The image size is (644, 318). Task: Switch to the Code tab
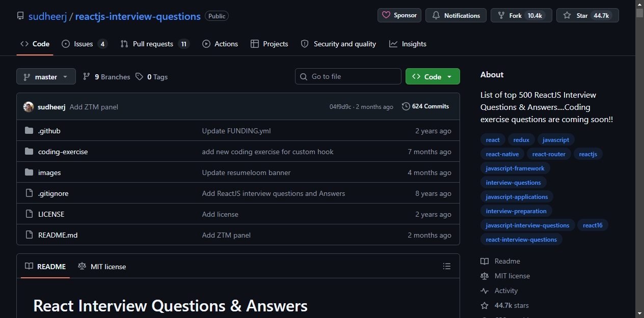click(x=35, y=44)
